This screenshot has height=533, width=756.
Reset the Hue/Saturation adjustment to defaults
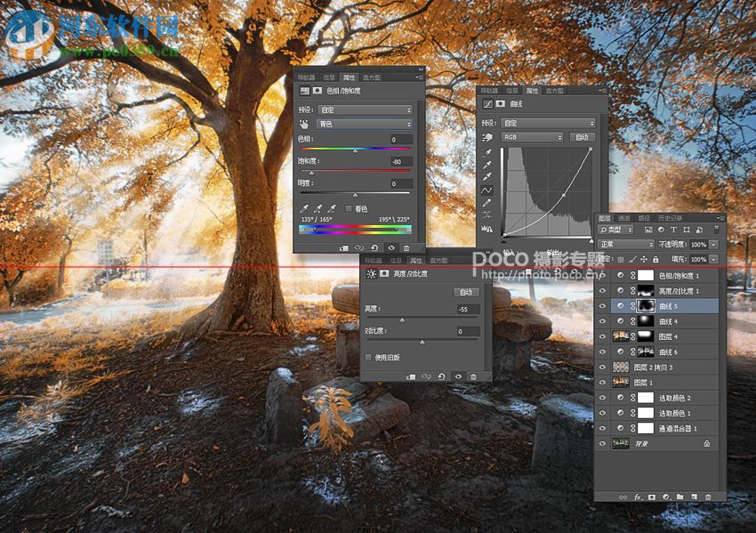tap(374, 248)
